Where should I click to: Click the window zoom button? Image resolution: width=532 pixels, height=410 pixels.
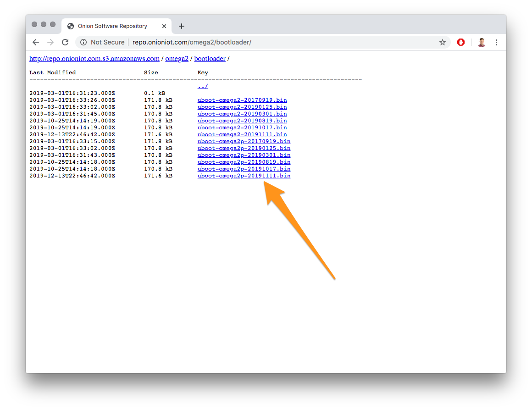(x=53, y=24)
